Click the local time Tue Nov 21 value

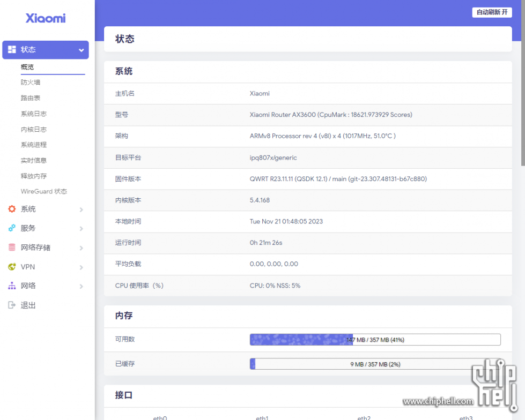(286, 221)
